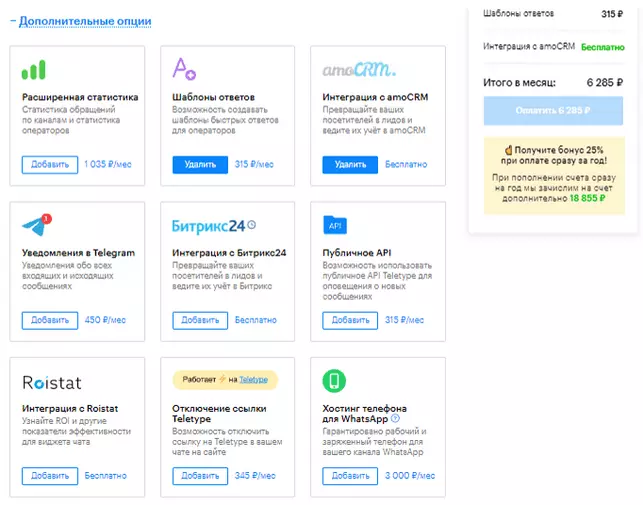Image resolution: width=643 pixels, height=505 pixels.
Task: Add Интеграция с Битрикс24 option
Action: (x=200, y=320)
